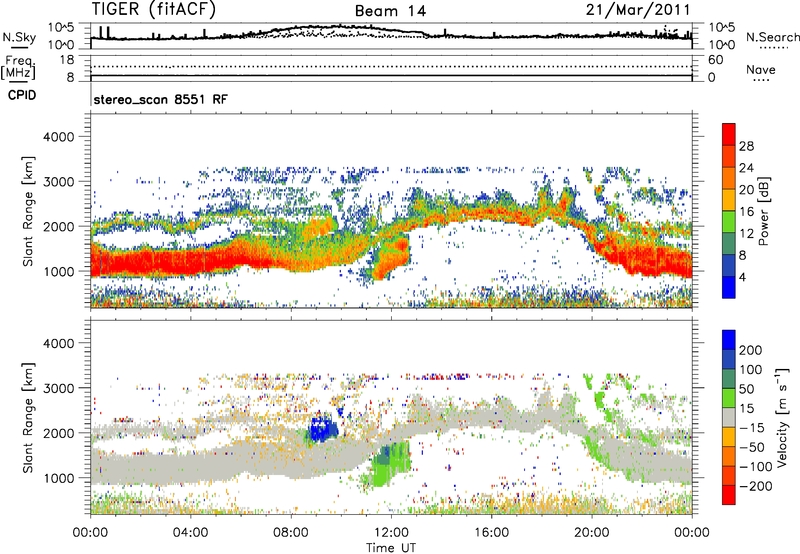Click the Power [dB] color bar label
Screen dimensions: 800x554
(x=764, y=211)
